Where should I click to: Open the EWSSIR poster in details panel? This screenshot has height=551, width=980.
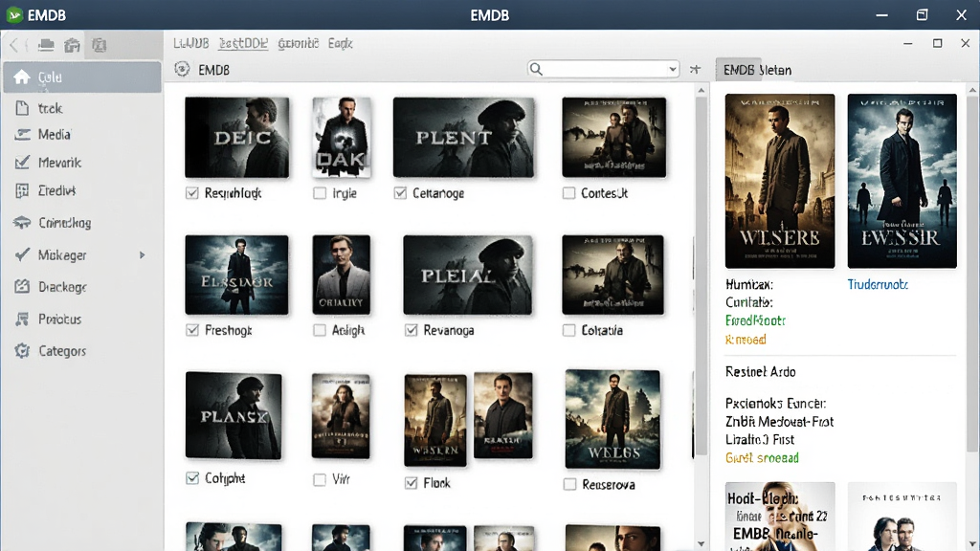click(x=902, y=181)
